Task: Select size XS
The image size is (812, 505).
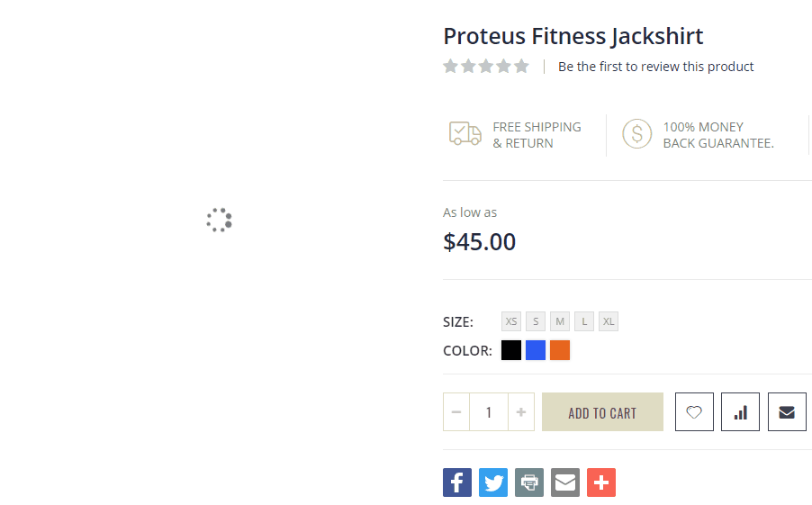Action: tap(511, 321)
